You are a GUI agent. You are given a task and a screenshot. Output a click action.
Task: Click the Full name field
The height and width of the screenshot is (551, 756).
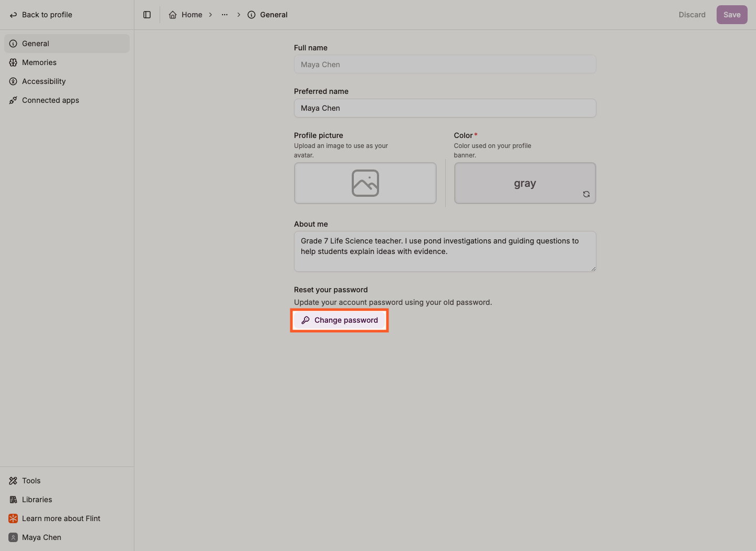(x=445, y=65)
